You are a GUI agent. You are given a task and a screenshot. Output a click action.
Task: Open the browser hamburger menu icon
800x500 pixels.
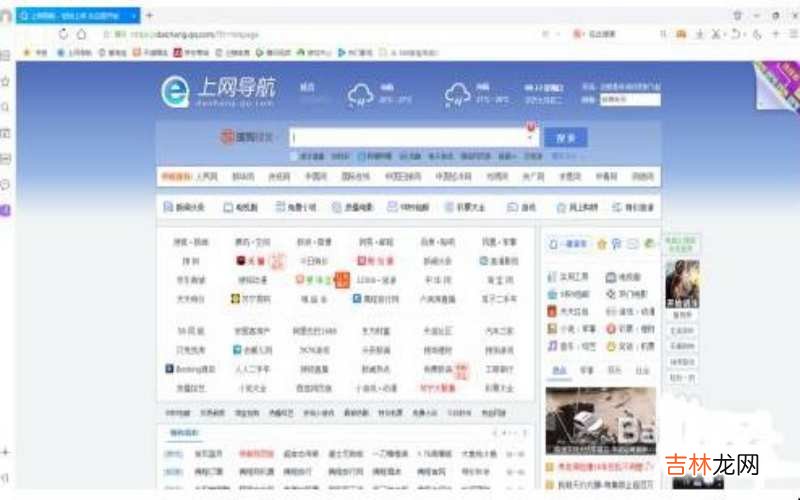point(790,34)
